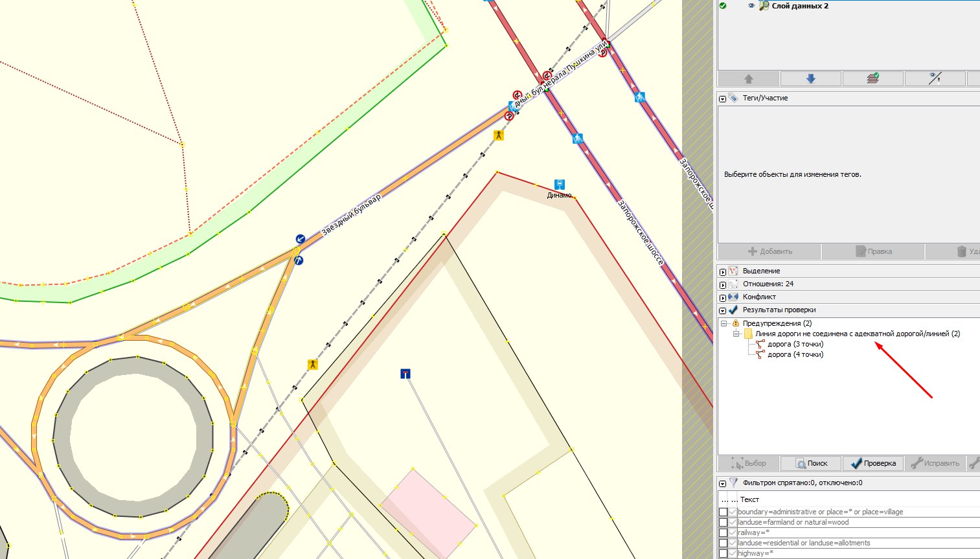
Task: Select the highway=* filter text
Action: pos(755,553)
